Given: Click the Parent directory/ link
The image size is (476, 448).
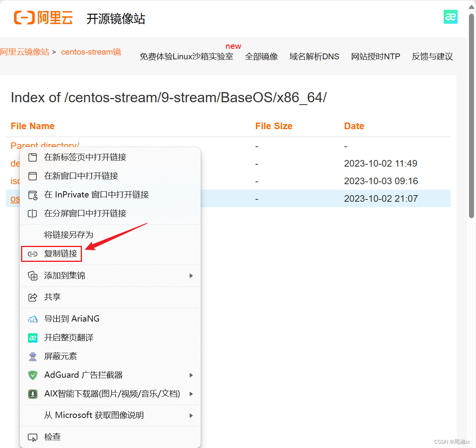Looking at the screenshot, I should coord(45,145).
